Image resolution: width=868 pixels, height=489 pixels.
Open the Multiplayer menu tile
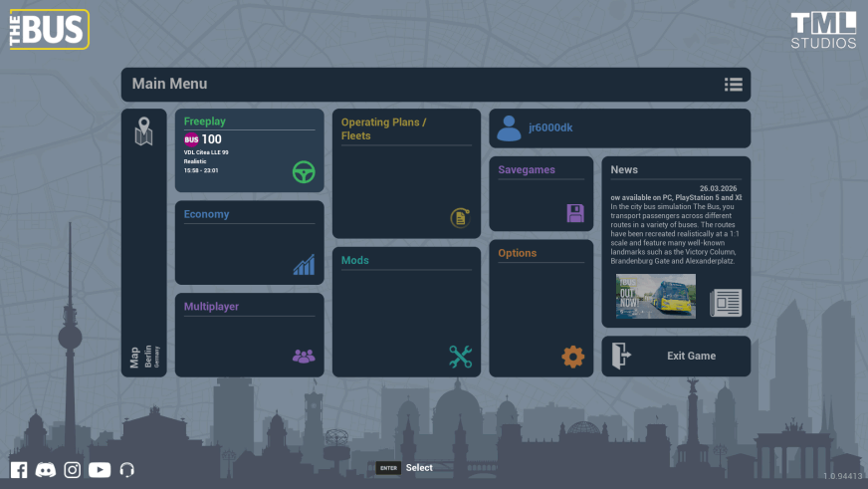pos(249,335)
